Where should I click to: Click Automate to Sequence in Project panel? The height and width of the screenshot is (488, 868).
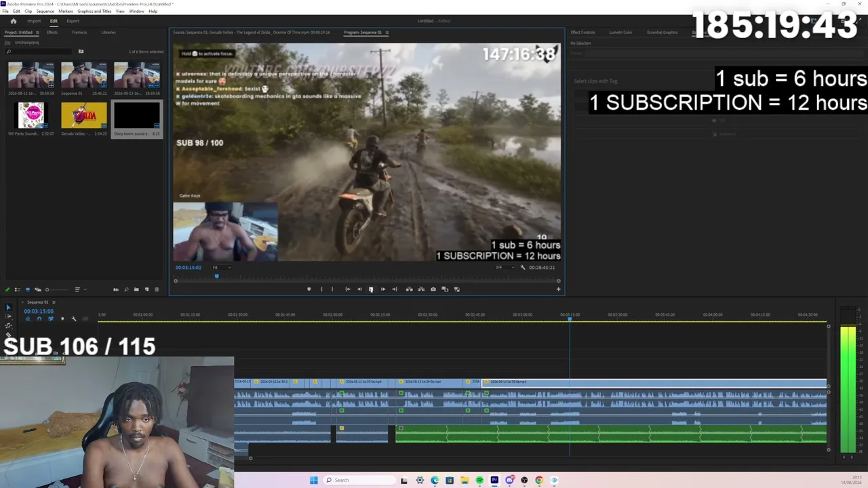(116, 290)
